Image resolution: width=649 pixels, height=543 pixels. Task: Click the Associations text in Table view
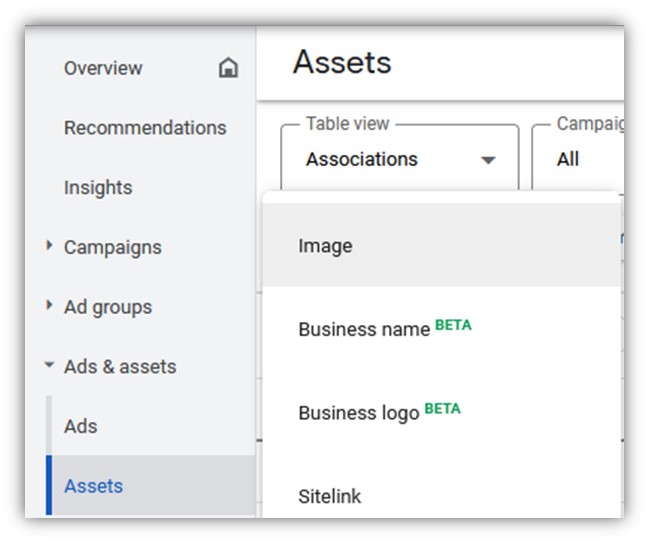pos(362,159)
